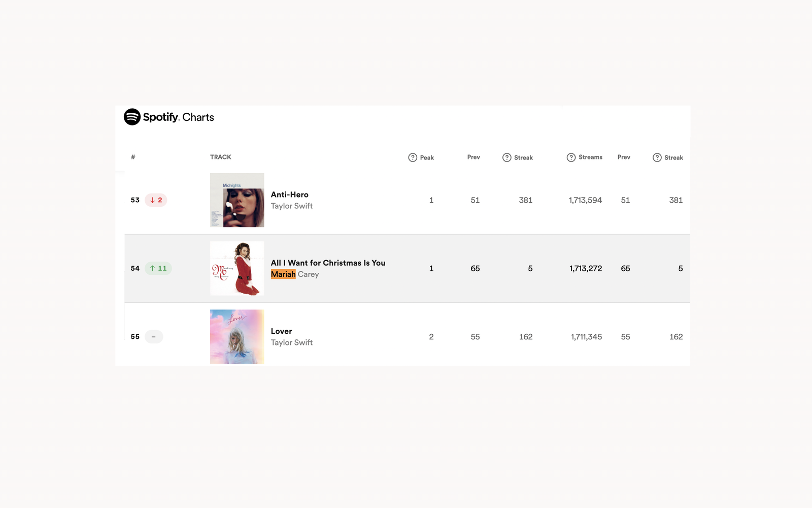Open the rightmost Streak help icon
The height and width of the screenshot is (508, 812).
pos(658,157)
